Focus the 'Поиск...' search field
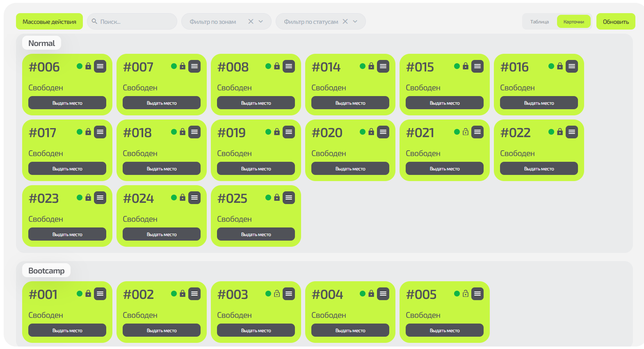This screenshot has width=644, height=349. (135, 22)
